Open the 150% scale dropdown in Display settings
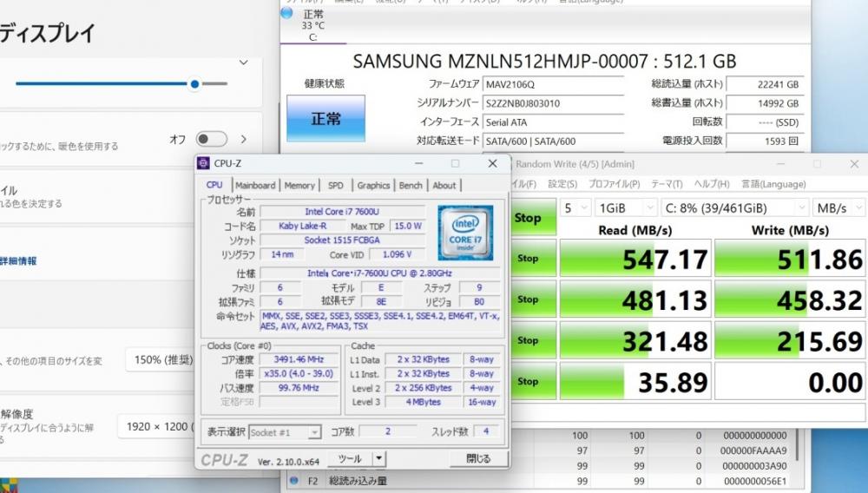The height and width of the screenshot is (493, 868). [161, 360]
